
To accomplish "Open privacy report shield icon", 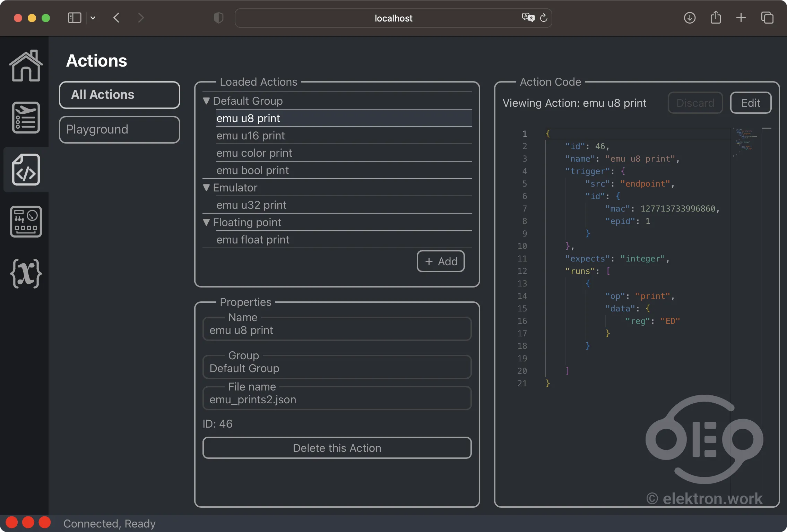I will point(218,18).
